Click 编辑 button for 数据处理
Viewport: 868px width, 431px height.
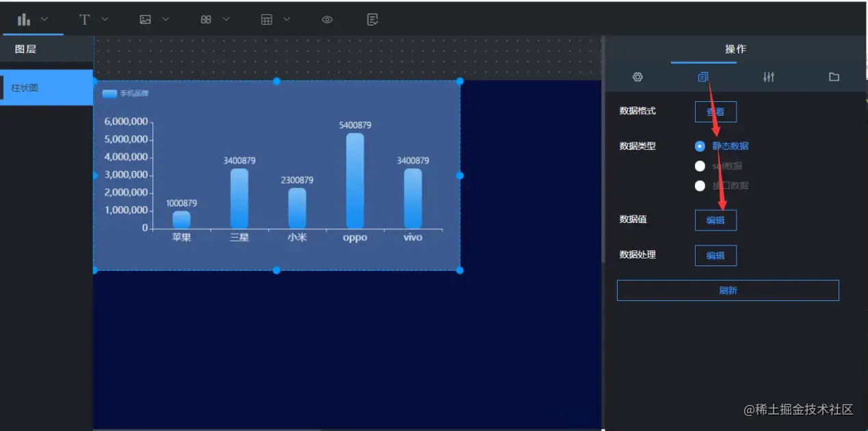pyautogui.click(x=715, y=255)
